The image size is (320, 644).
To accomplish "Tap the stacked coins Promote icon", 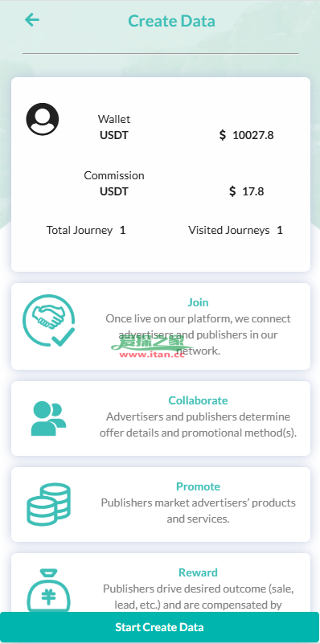I will pyautogui.click(x=48, y=504).
